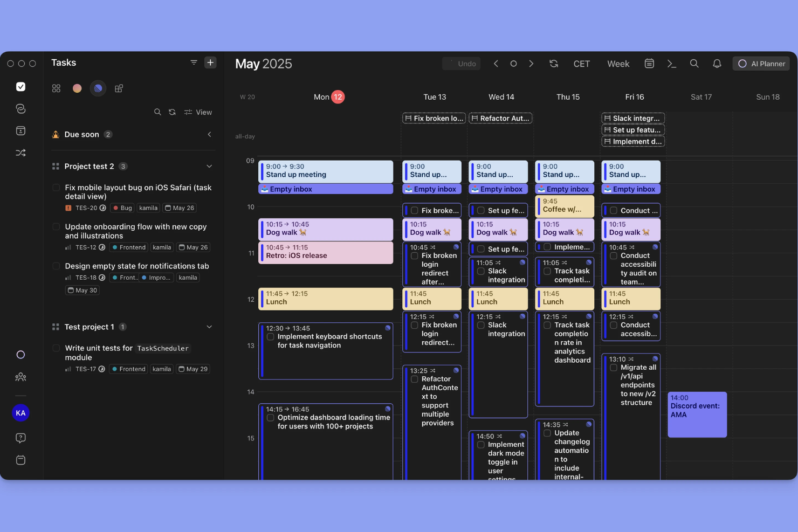Screen dimensions: 798x532
Task: Click the help icon near the bottom sidebar
Action: click(20, 438)
